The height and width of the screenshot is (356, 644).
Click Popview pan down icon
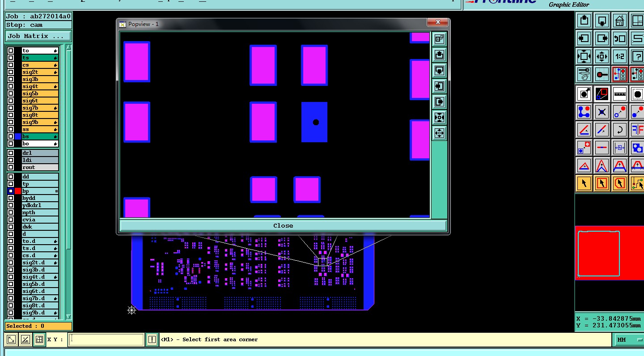coord(439,71)
